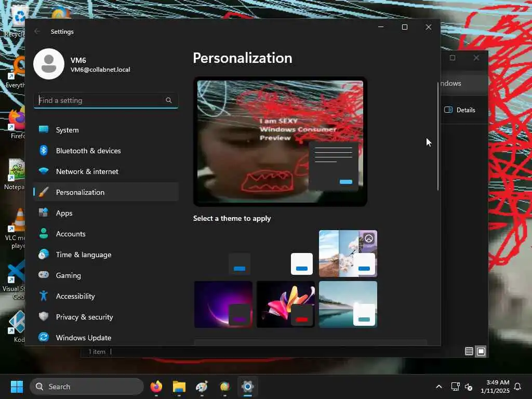Click the Details pane button in File Explorer
Image resolution: width=532 pixels, height=399 pixels.
pyautogui.click(x=460, y=110)
